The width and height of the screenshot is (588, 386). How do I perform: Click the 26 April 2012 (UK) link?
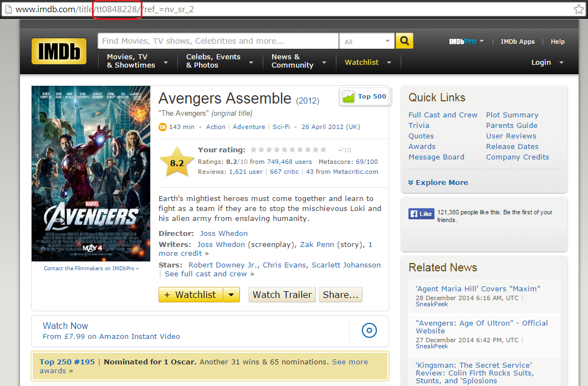(x=331, y=127)
